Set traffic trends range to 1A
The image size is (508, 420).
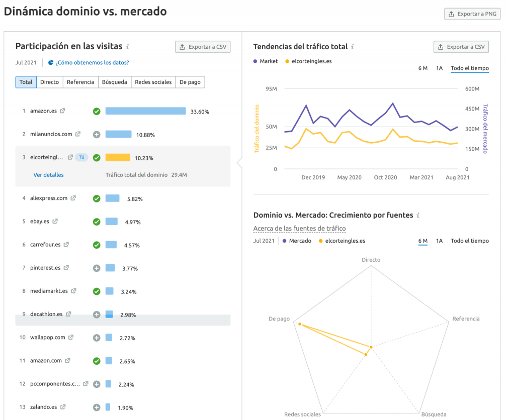(x=439, y=68)
